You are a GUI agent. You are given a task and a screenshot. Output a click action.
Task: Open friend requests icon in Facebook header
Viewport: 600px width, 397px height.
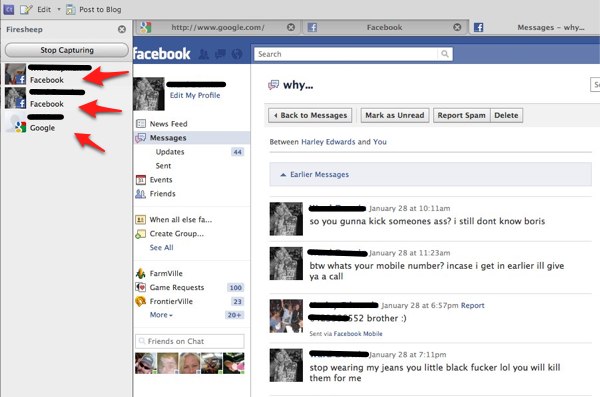(x=204, y=54)
